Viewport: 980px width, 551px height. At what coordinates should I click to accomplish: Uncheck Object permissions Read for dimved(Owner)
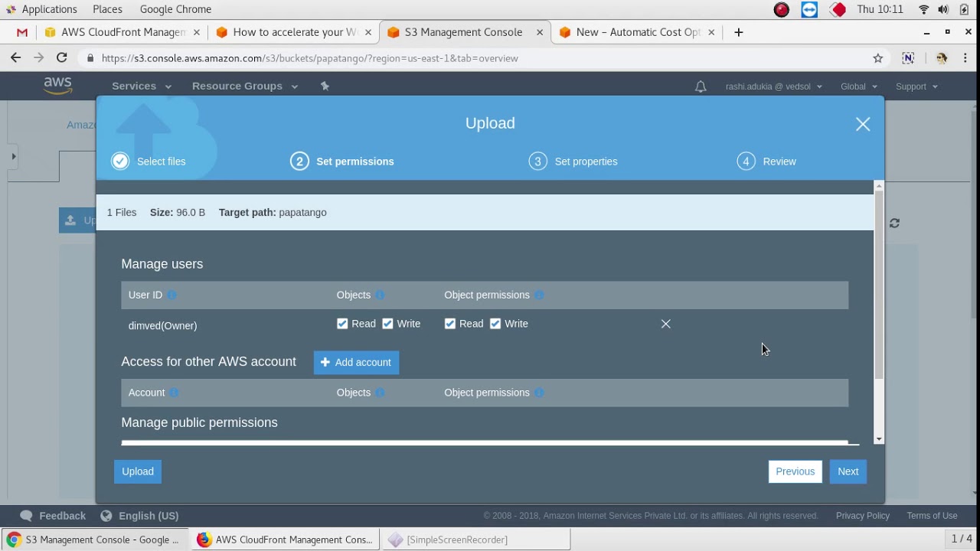coord(450,324)
